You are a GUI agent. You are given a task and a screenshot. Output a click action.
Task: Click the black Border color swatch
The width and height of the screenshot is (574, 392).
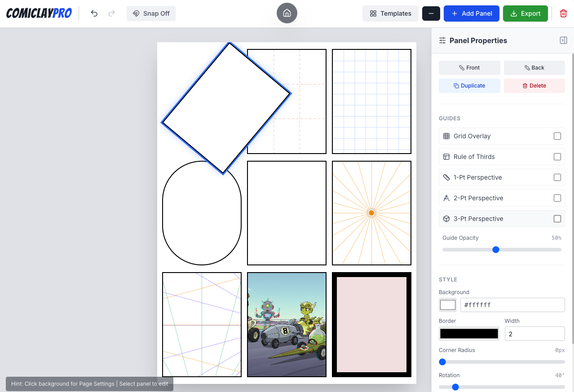tap(469, 334)
